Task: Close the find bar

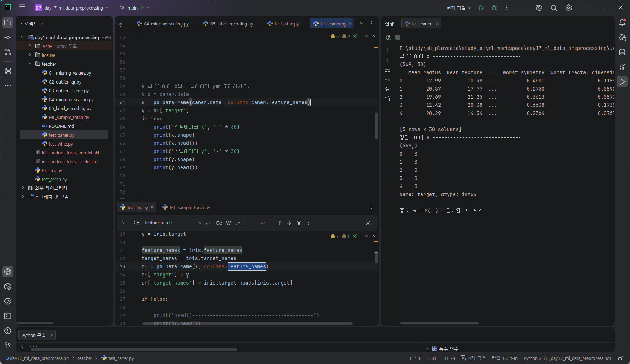Action: click(x=368, y=223)
